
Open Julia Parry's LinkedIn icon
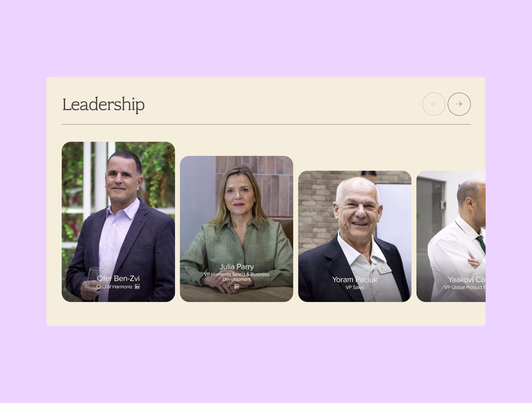pyautogui.click(x=236, y=286)
